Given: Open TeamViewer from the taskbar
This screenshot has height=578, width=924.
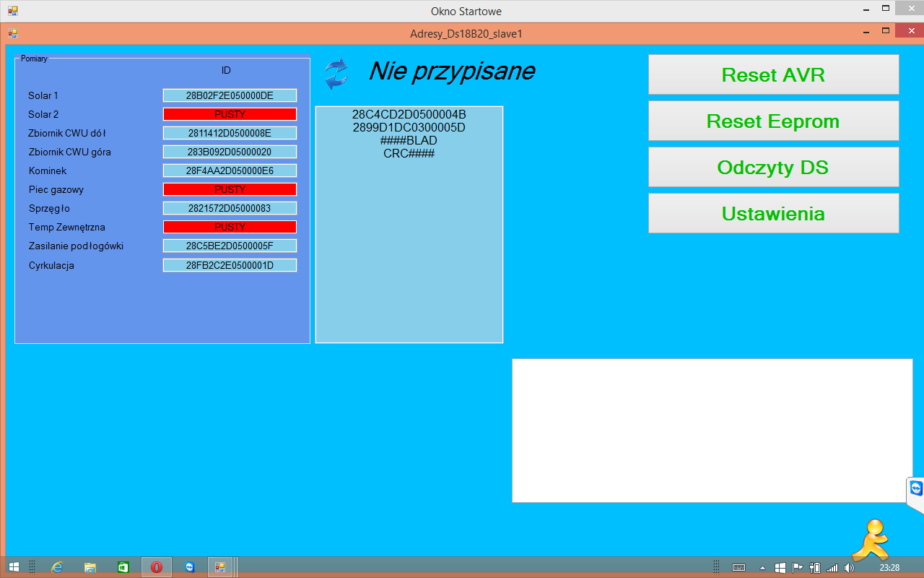Looking at the screenshot, I should tap(189, 567).
